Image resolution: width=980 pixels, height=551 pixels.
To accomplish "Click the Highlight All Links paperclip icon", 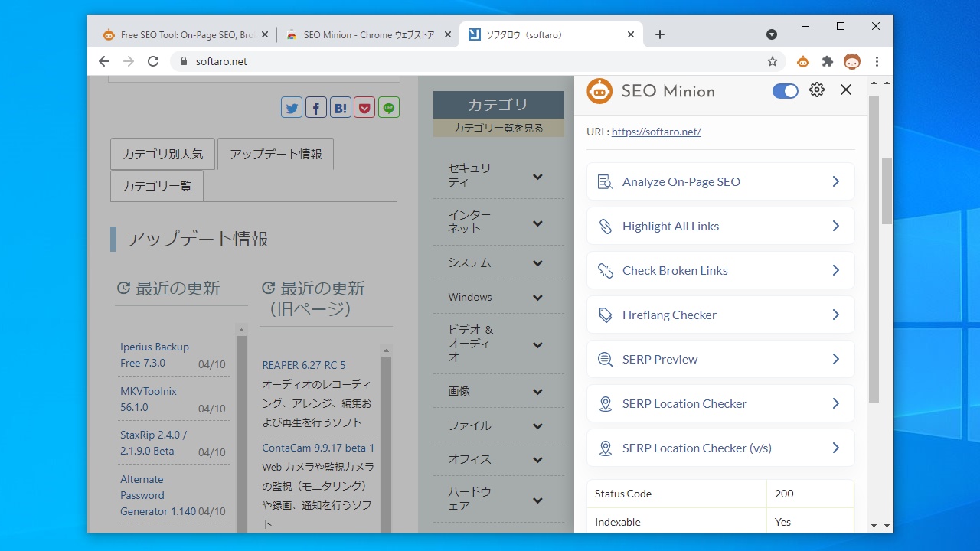I will coord(606,227).
